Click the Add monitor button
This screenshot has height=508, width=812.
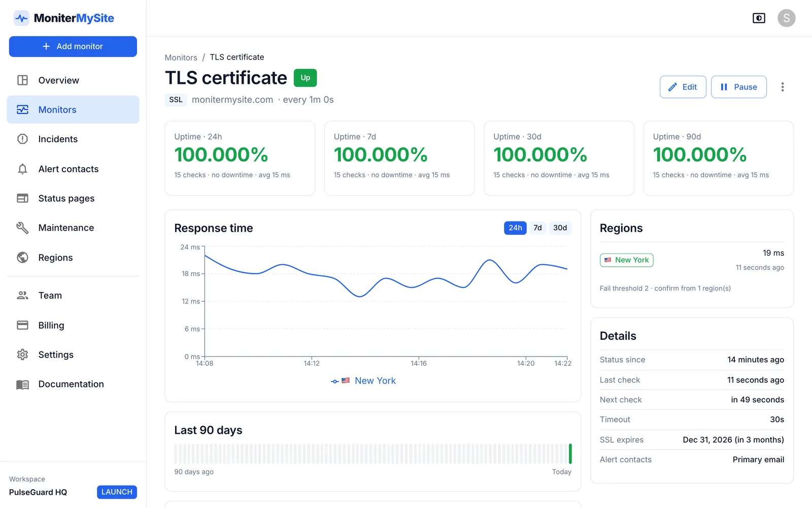(x=73, y=46)
